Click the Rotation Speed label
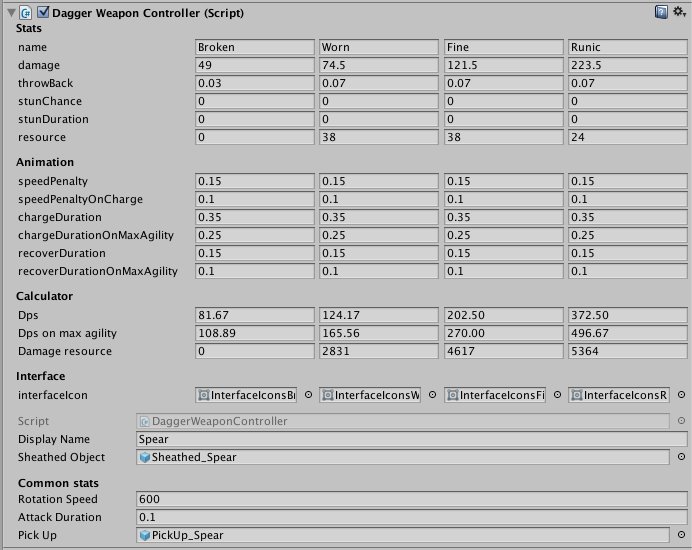The image size is (692, 550). (58, 499)
